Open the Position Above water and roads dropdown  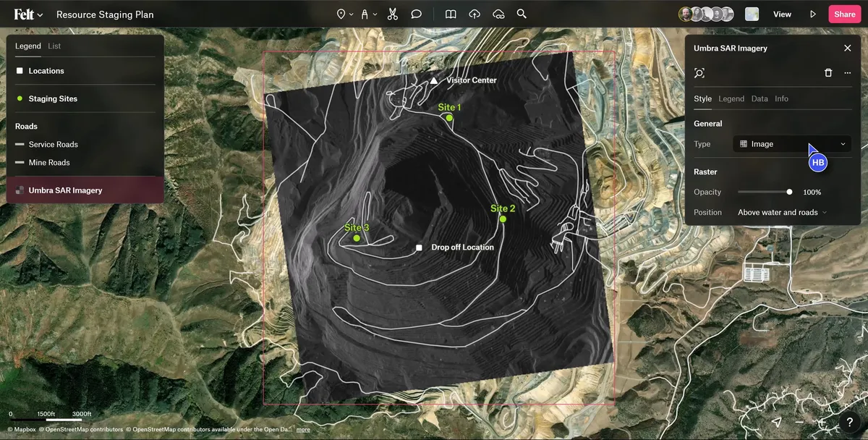point(781,212)
